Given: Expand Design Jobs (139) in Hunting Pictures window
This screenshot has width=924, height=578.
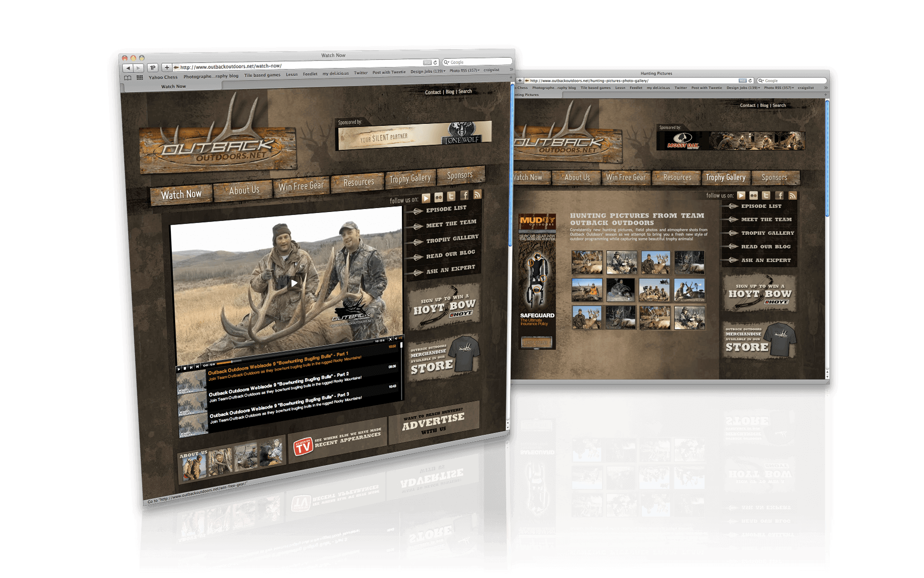Looking at the screenshot, I should point(743,88).
